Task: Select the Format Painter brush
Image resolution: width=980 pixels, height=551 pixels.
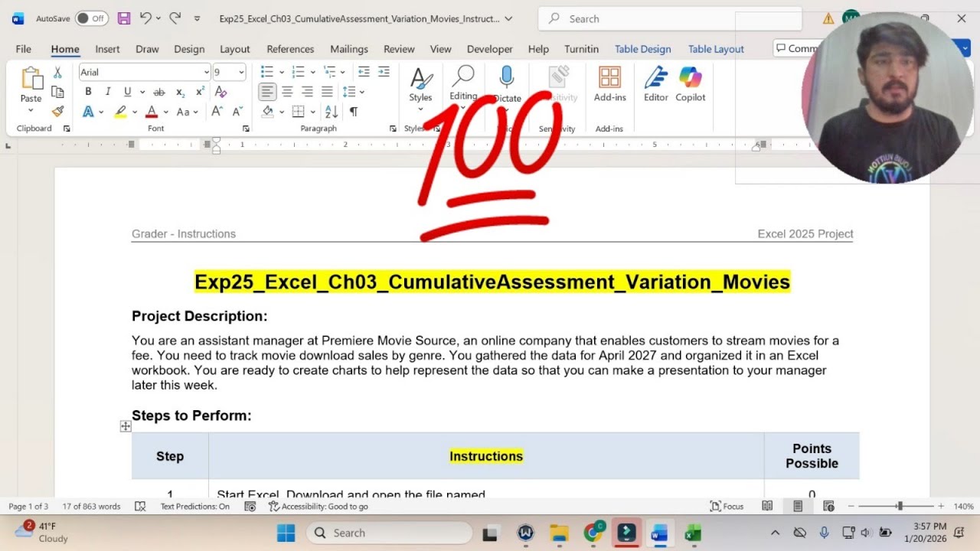Action: [57, 112]
